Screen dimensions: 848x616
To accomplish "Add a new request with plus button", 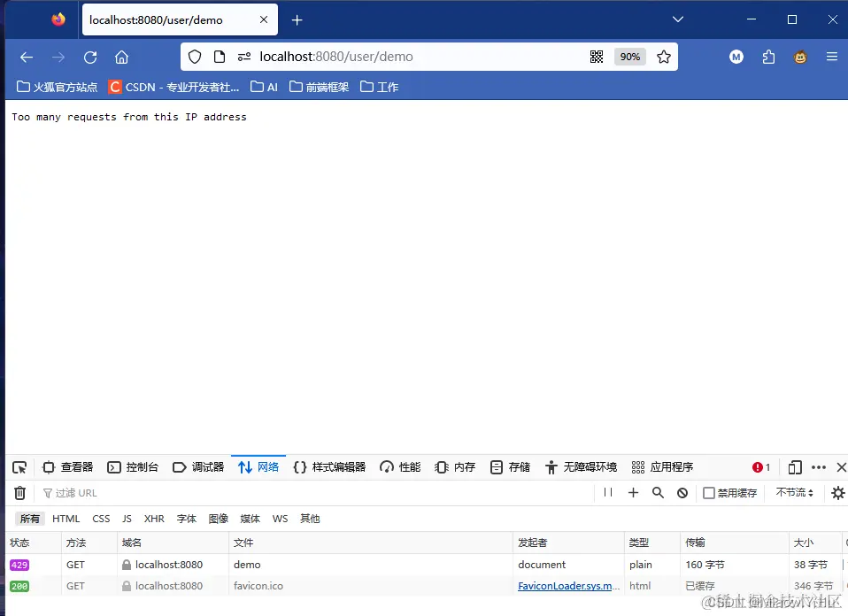I will [634, 493].
